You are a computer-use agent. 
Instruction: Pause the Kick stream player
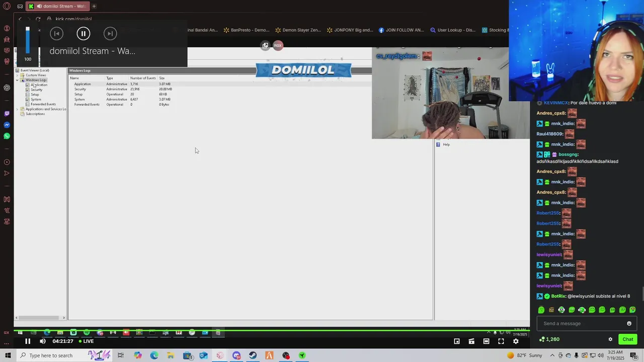click(28, 341)
